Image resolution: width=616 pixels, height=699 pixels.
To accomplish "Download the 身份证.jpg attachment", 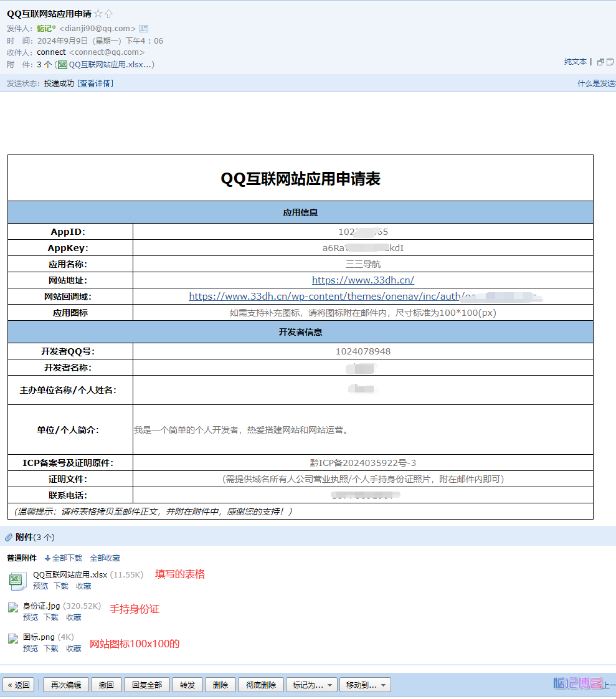I will click(51, 617).
